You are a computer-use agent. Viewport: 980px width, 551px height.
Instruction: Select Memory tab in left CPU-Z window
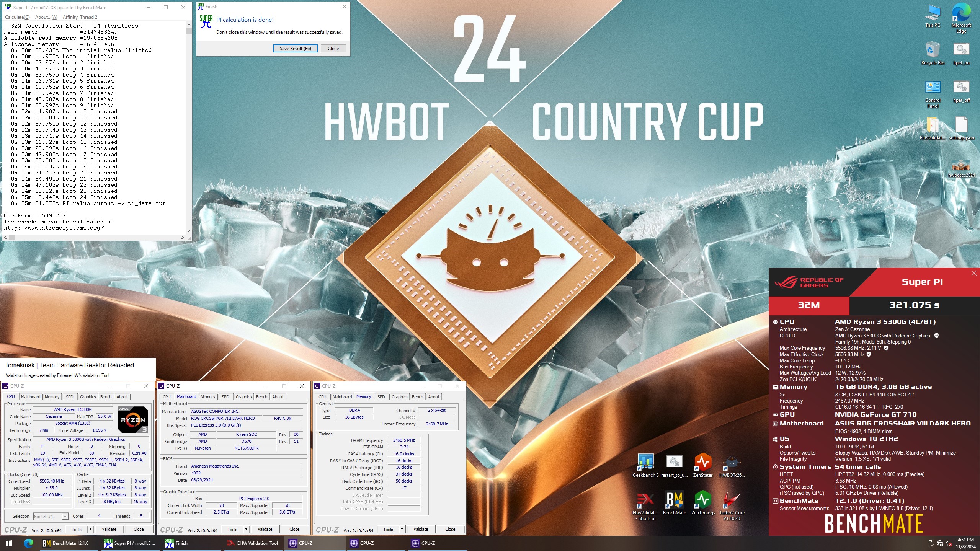point(52,397)
